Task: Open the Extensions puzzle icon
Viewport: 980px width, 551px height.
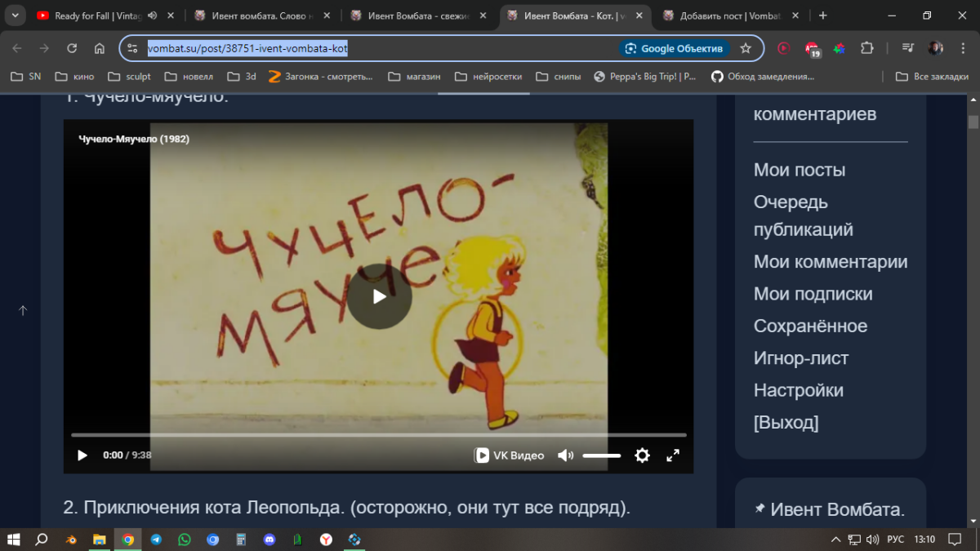Action: point(867,48)
